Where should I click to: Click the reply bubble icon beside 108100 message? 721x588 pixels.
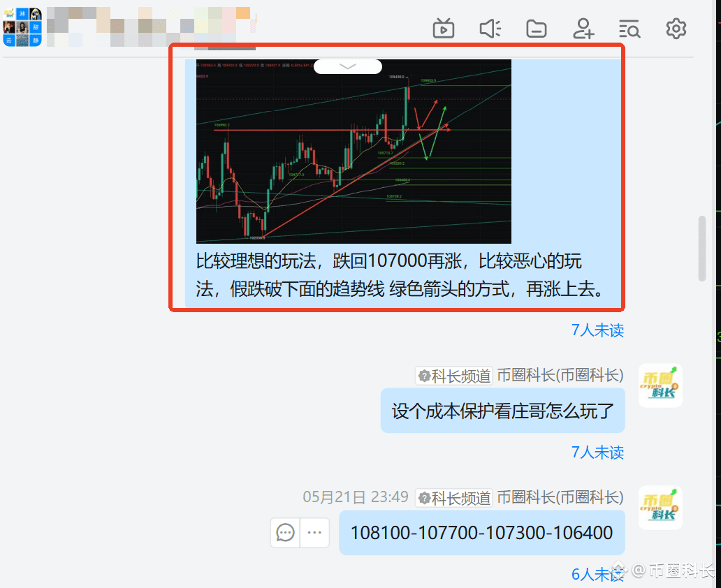(x=285, y=532)
